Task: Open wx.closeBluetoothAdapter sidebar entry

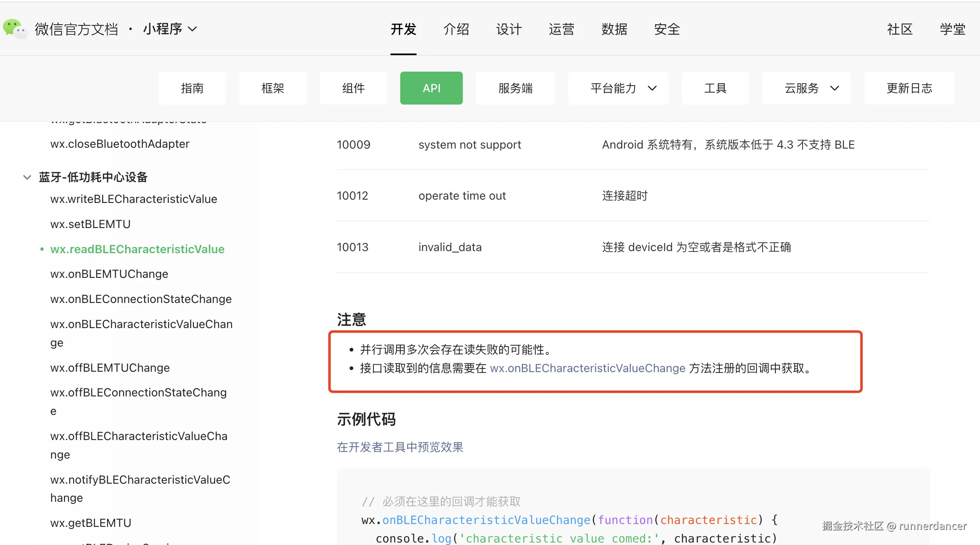Action: pyautogui.click(x=120, y=144)
